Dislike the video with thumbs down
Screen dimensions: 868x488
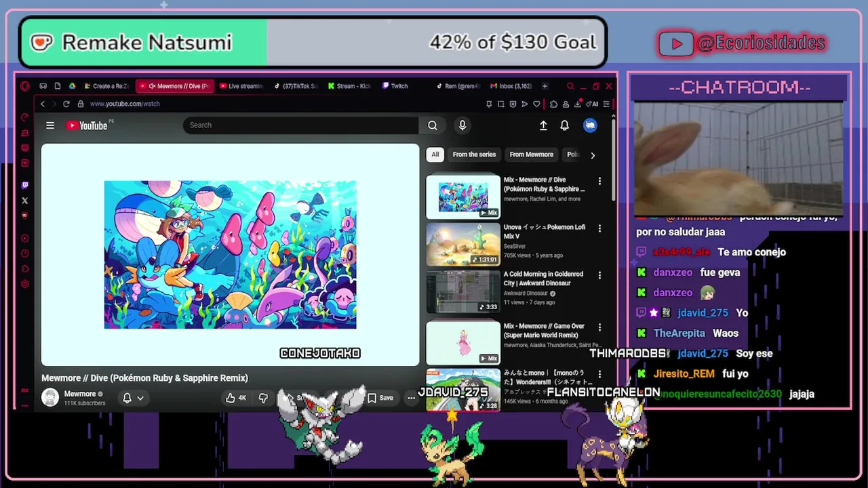point(264,398)
